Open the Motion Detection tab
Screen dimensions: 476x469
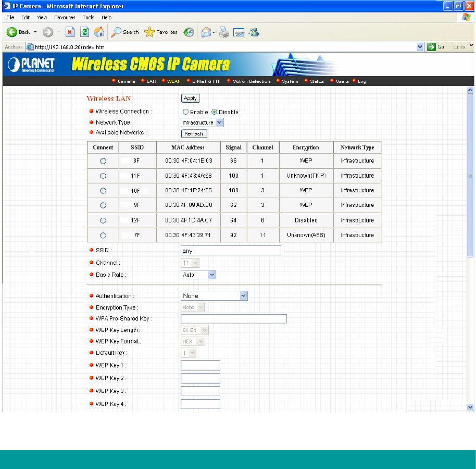pyautogui.click(x=250, y=81)
